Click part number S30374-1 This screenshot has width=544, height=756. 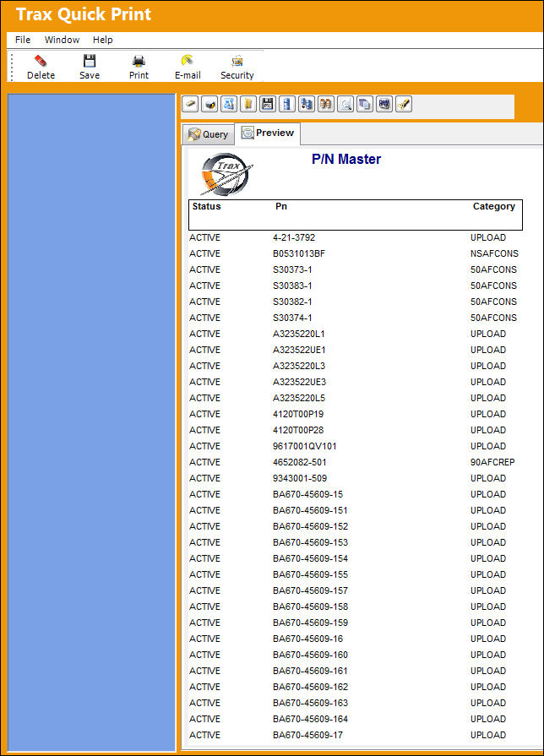(x=292, y=318)
